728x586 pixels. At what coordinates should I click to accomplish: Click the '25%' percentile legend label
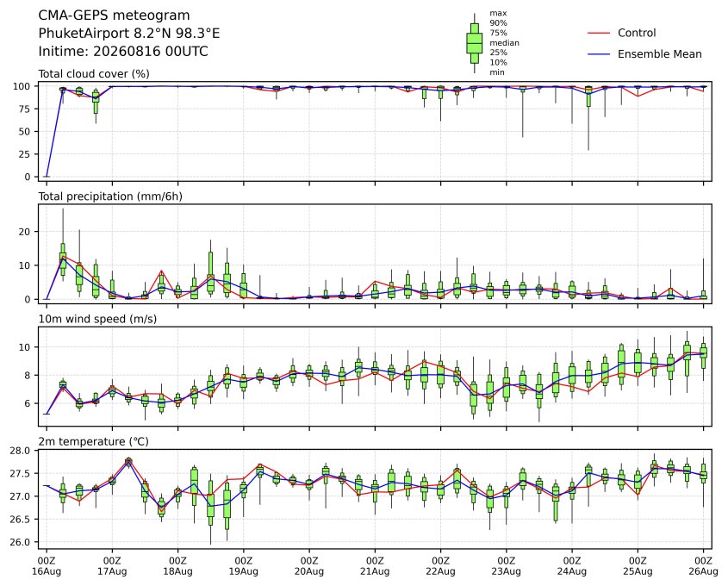(498, 53)
